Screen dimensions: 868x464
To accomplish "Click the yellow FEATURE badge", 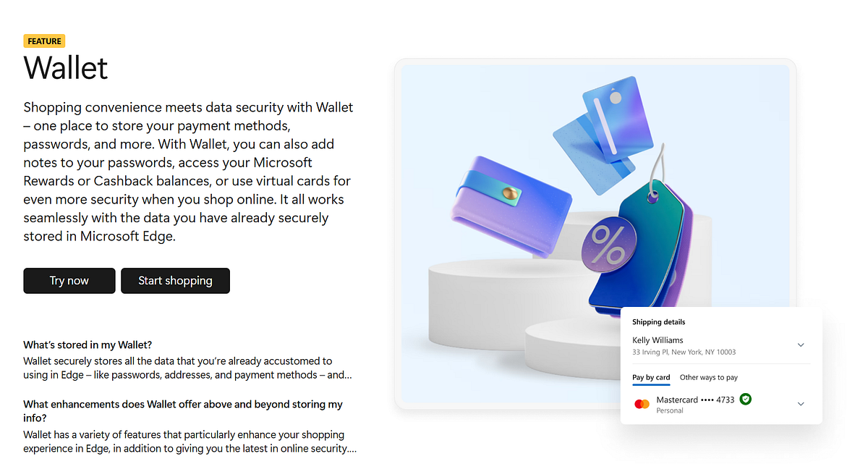I will [44, 41].
